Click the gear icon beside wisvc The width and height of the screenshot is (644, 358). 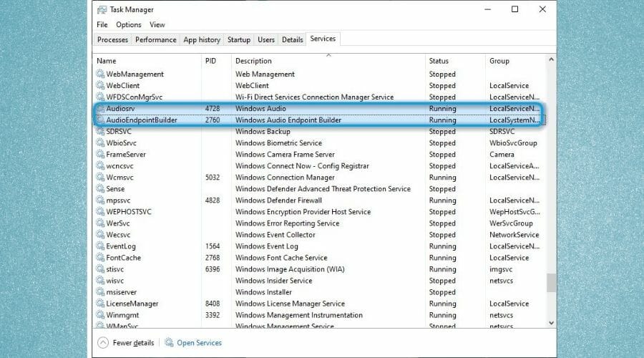pyautogui.click(x=100, y=281)
